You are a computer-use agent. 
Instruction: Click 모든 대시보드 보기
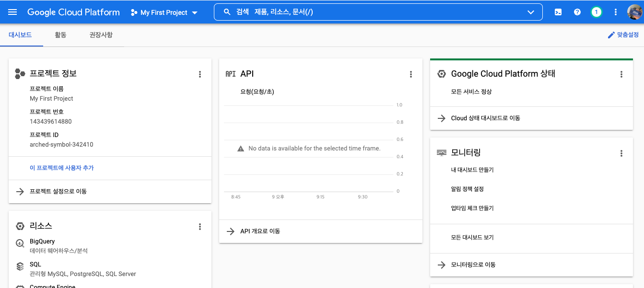click(472, 238)
